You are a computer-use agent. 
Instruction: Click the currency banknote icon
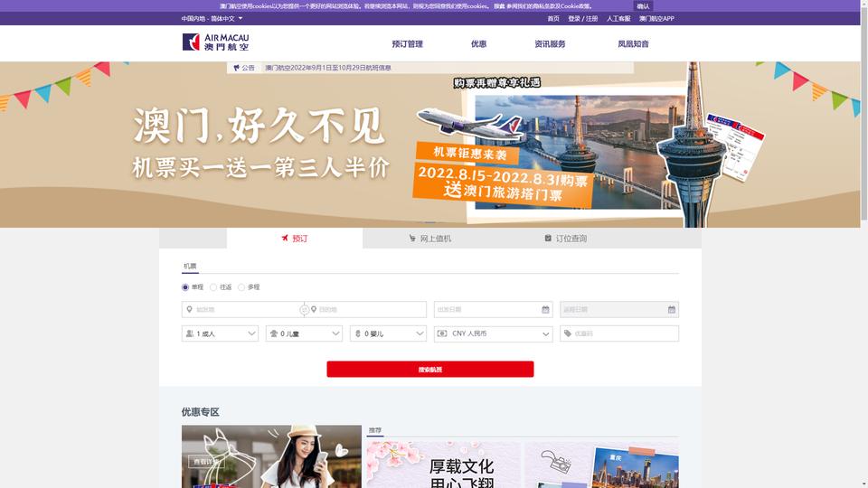click(442, 333)
